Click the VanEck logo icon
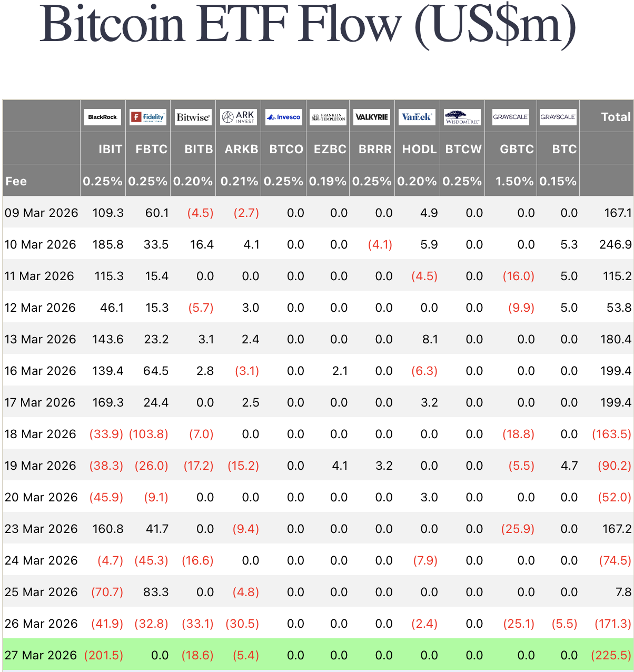The width and height of the screenshot is (634, 672). [x=417, y=117]
